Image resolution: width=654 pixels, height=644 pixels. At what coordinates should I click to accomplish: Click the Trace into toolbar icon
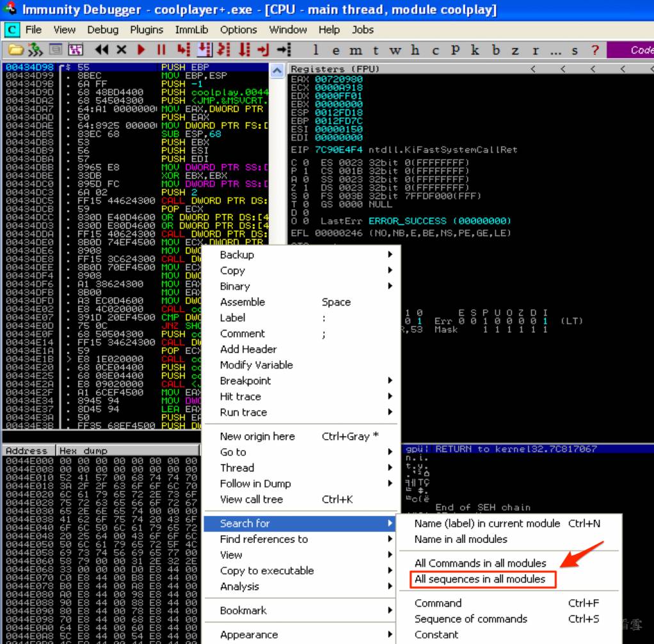[223, 50]
